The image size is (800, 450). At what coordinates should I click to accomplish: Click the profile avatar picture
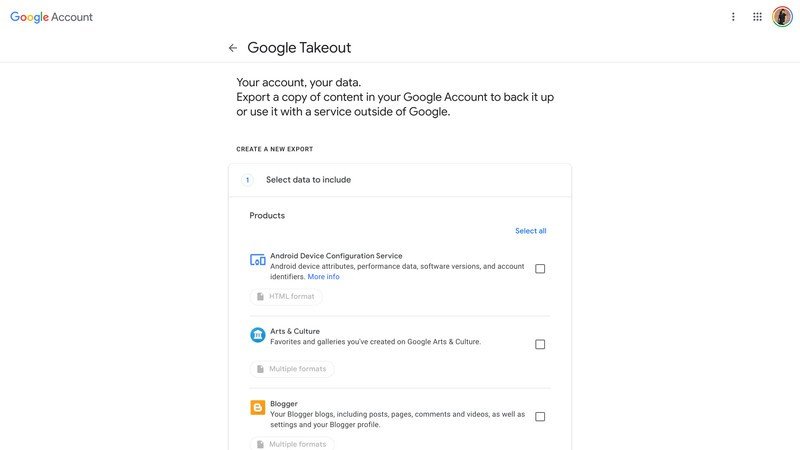[x=782, y=17]
